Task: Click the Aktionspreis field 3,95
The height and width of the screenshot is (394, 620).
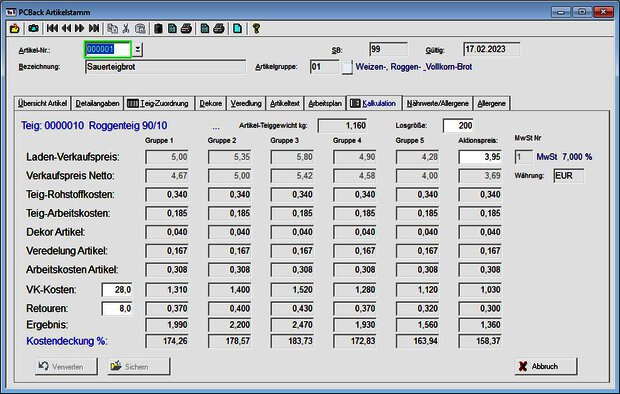Action: pyautogui.click(x=480, y=157)
